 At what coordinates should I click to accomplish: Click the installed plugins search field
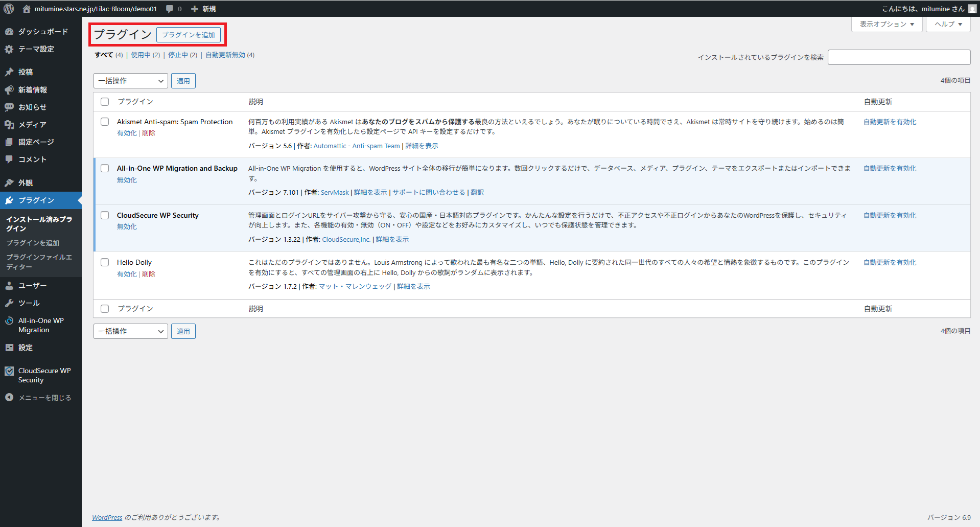899,57
